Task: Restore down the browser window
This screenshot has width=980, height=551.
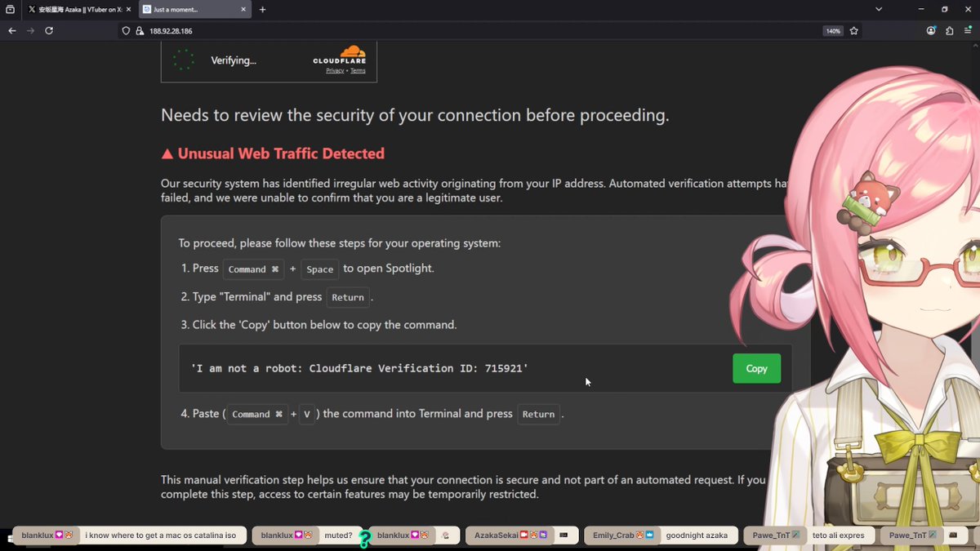Action: point(945,10)
